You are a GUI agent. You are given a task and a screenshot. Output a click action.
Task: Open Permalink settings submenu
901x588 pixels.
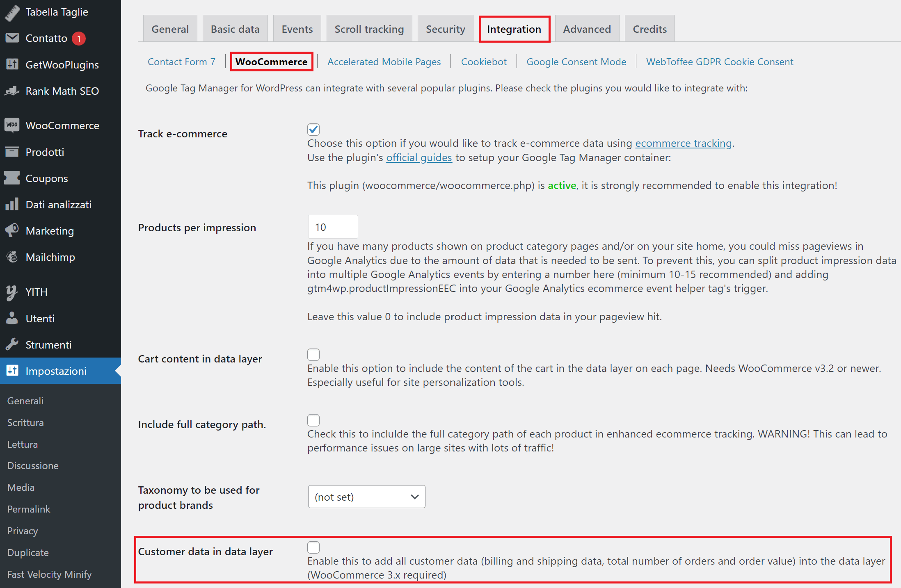pyautogui.click(x=29, y=509)
